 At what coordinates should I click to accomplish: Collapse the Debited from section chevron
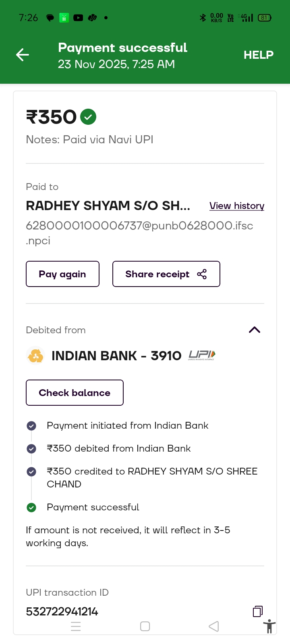pos(255,330)
